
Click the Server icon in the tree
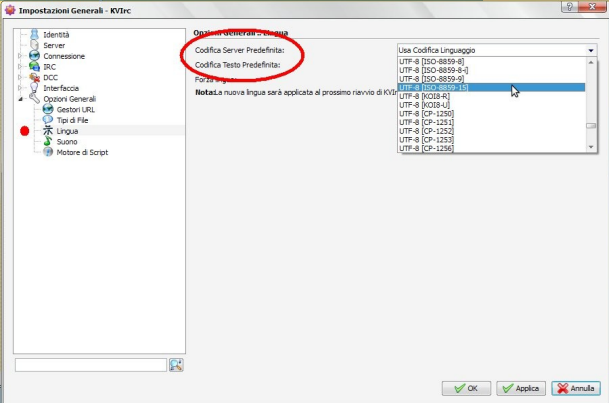click(35, 45)
